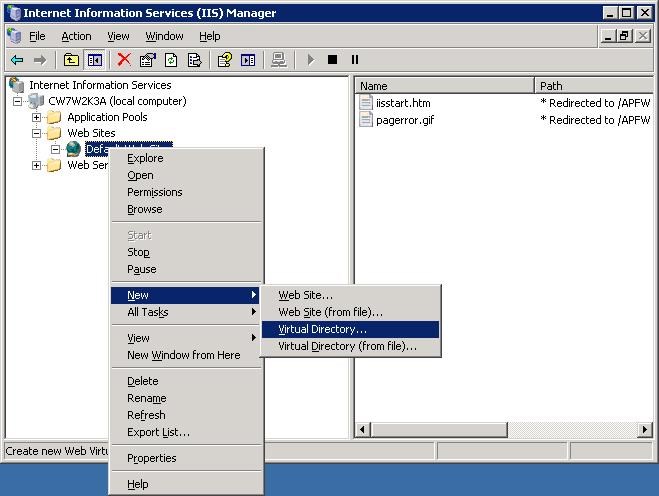Open the Action menu in menu bar
The height and width of the screenshot is (496, 659).
pyautogui.click(x=76, y=36)
